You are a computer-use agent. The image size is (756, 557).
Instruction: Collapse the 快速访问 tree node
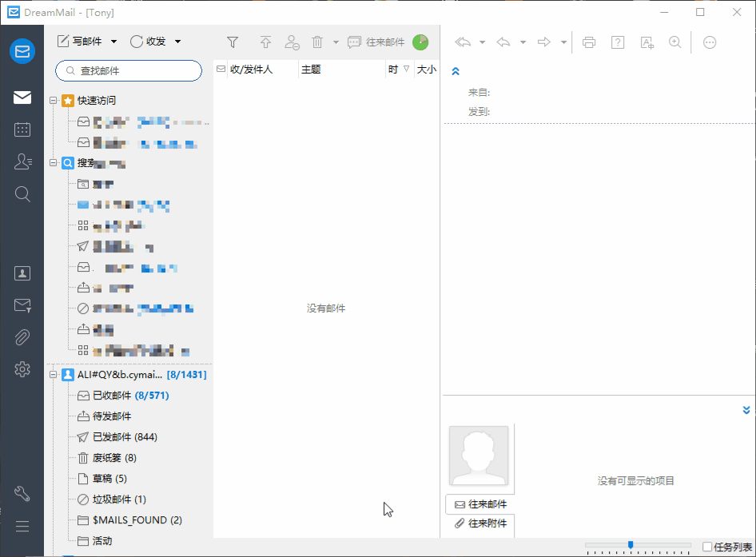[53, 101]
